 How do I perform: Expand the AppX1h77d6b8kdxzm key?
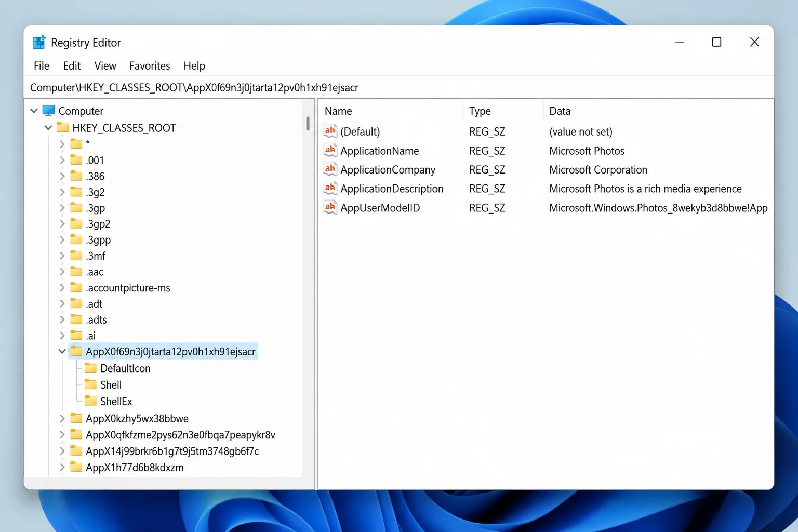tap(62, 467)
